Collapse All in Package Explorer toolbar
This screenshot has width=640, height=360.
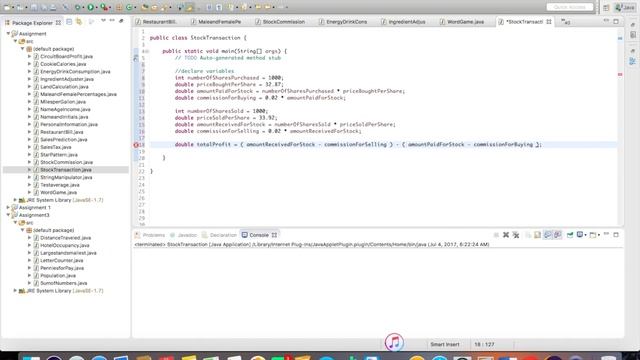pos(69,22)
